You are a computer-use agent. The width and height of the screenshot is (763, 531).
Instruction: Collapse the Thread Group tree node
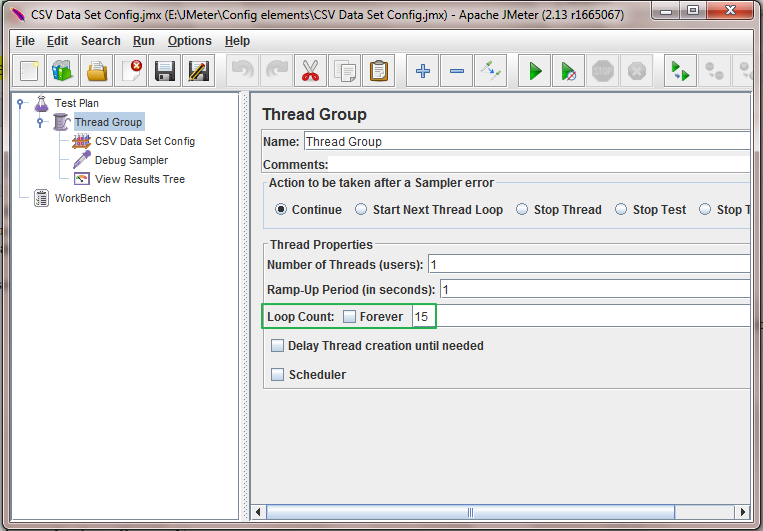40,122
